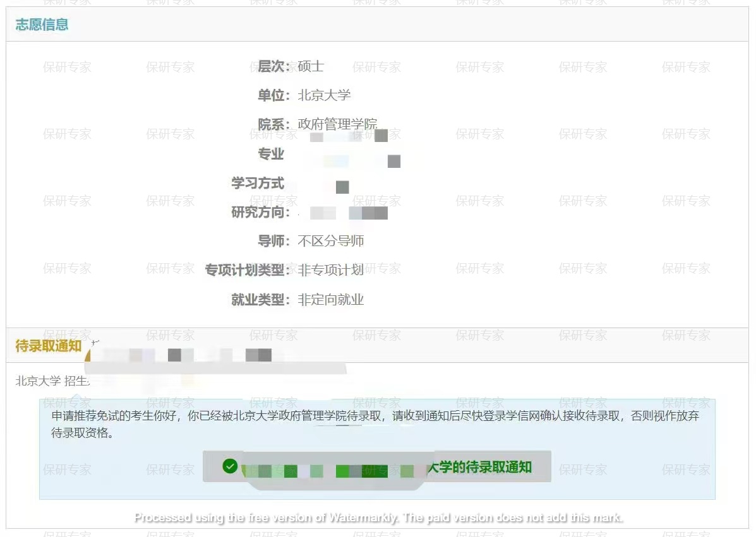Select the 志愿信息 section header
Screen dimensions: 756x537
pos(42,25)
